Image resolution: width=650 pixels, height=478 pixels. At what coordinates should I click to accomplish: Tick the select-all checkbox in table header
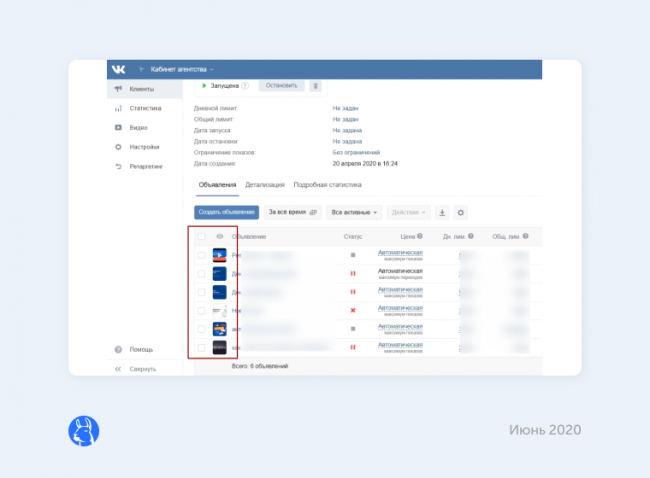pos(201,237)
